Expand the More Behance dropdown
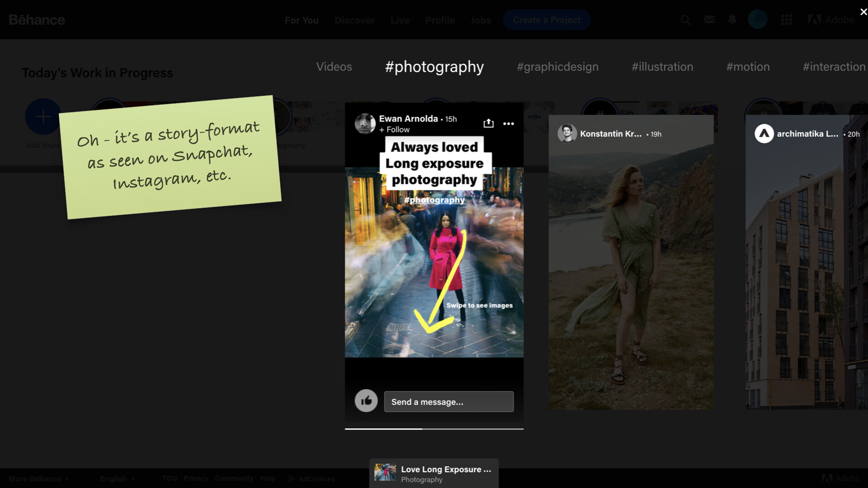The height and width of the screenshot is (488, 868). click(x=39, y=479)
